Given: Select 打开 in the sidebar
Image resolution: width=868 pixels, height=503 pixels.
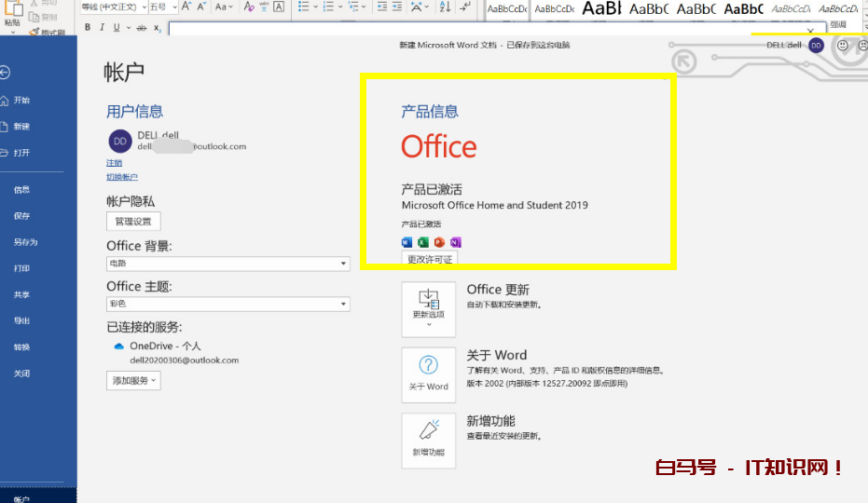Looking at the screenshot, I should pos(21,153).
